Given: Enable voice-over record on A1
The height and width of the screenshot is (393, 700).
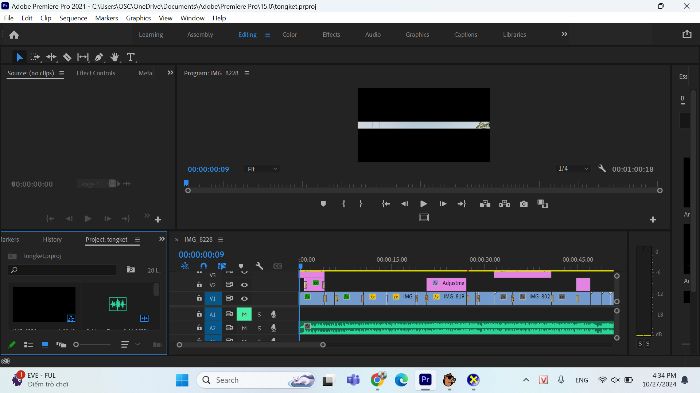Looking at the screenshot, I should (x=273, y=314).
